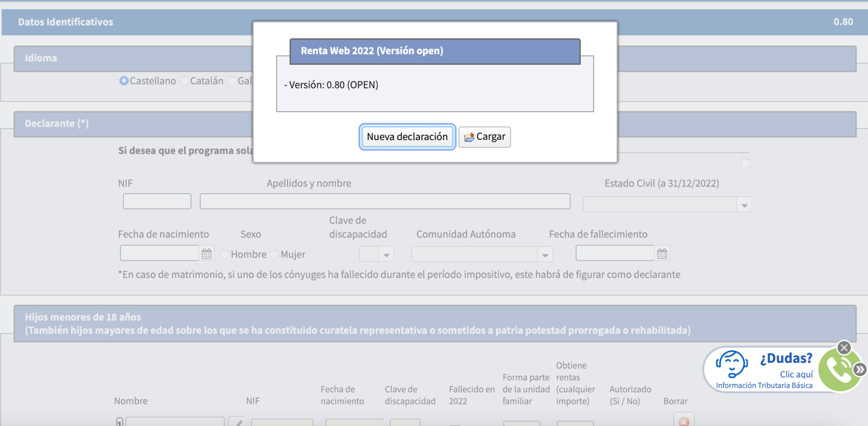Click the green phone call icon

[839, 370]
